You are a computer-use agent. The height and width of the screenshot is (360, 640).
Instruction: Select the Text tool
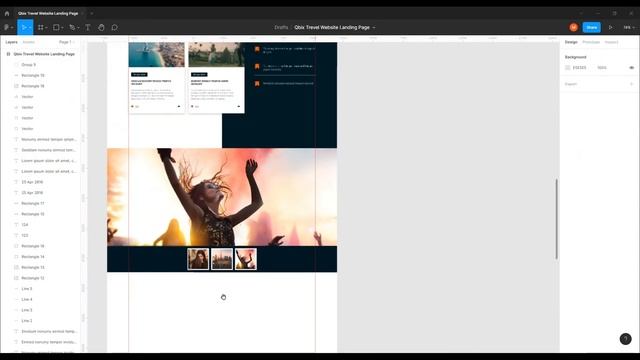(88, 27)
